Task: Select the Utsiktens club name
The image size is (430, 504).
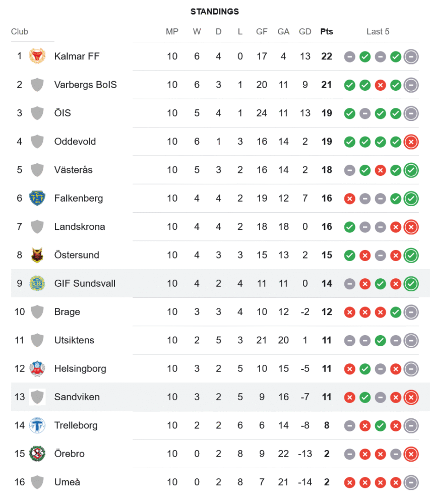Action: pyautogui.click(x=74, y=340)
